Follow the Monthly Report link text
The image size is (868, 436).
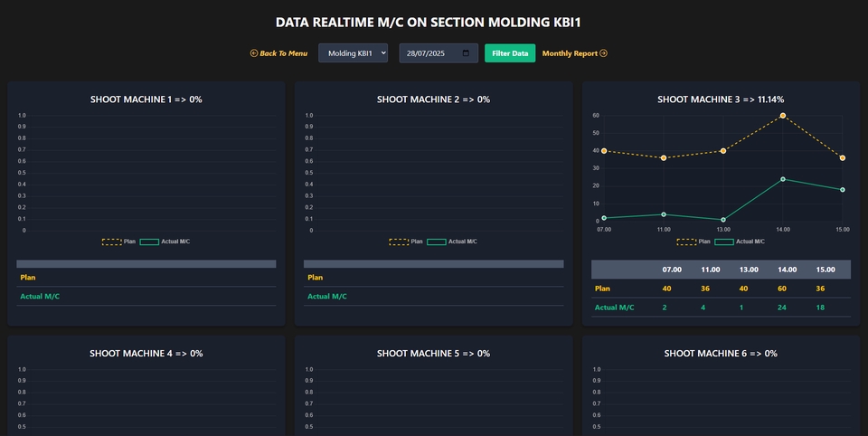click(x=570, y=53)
